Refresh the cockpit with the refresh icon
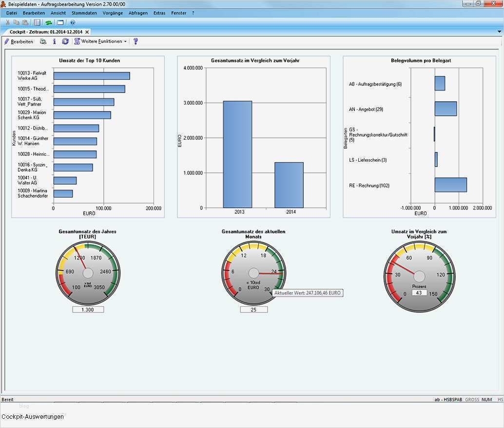The image size is (504, 428). point(65,41)
